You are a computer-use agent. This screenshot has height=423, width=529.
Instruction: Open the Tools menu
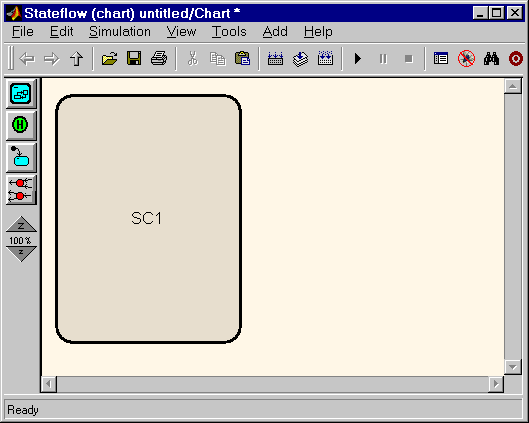point(229,32)
